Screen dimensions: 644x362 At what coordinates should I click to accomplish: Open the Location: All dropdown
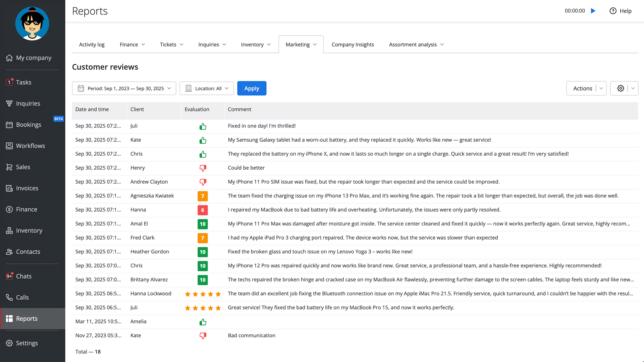207,88
